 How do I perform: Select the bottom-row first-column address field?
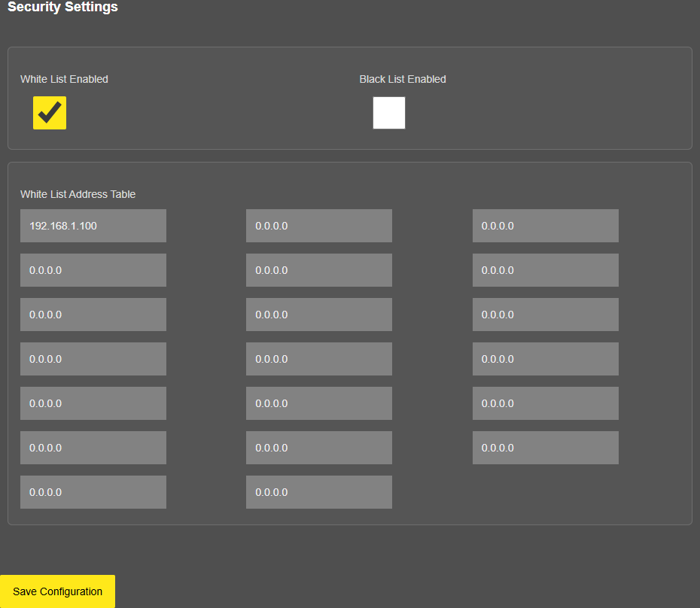pyautogui.click(x=93, y=492)
